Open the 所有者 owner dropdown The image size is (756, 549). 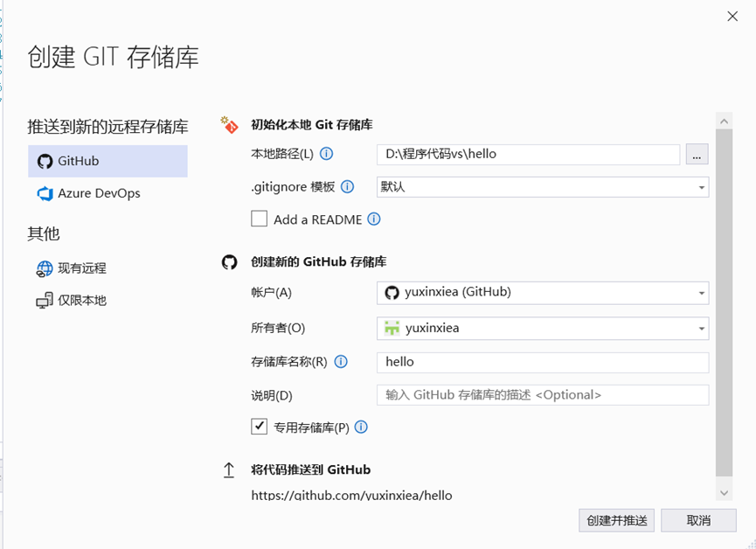pos(543,329)
